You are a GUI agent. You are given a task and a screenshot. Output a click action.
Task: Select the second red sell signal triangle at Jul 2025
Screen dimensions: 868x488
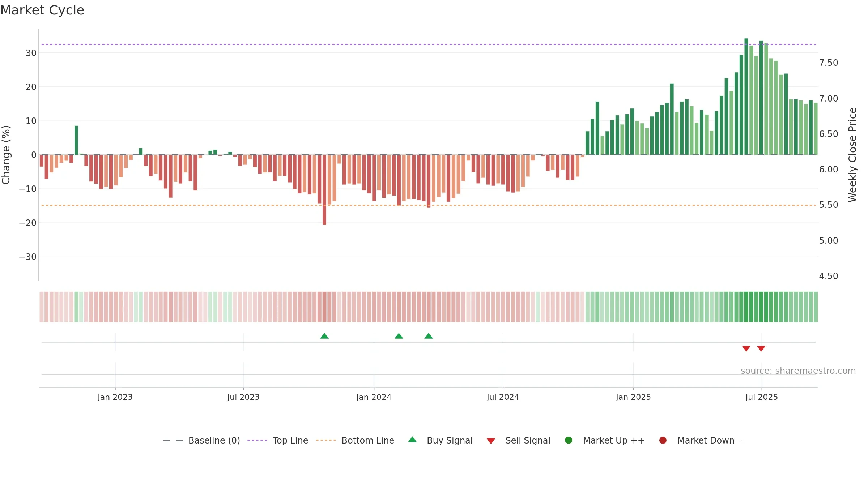[x=761, y=348]
